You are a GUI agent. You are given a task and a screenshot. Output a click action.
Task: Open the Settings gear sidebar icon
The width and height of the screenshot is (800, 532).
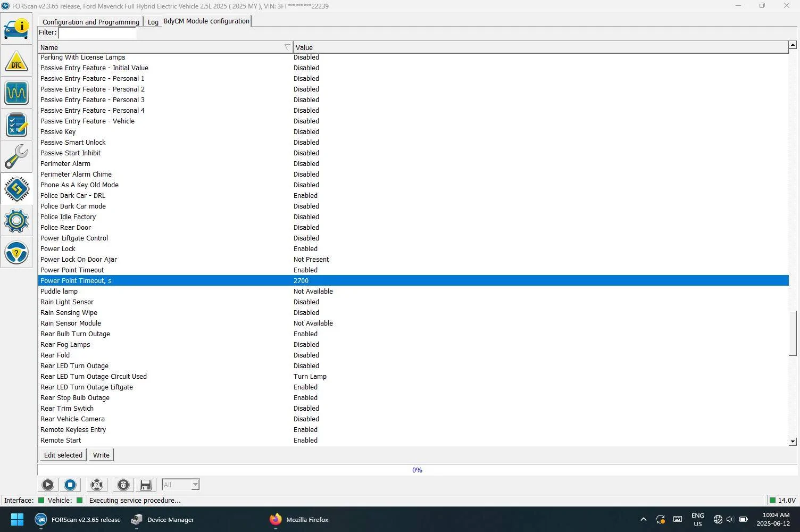coord(16,221)
